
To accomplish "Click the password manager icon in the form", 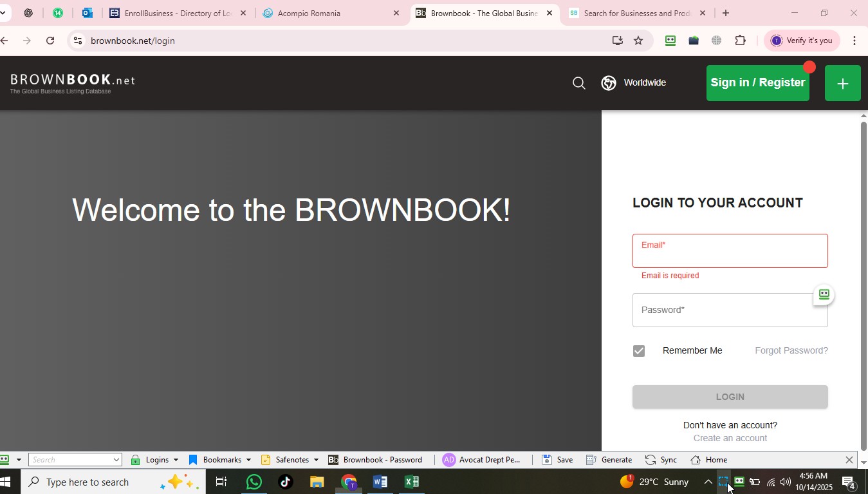I will (824, 295).
